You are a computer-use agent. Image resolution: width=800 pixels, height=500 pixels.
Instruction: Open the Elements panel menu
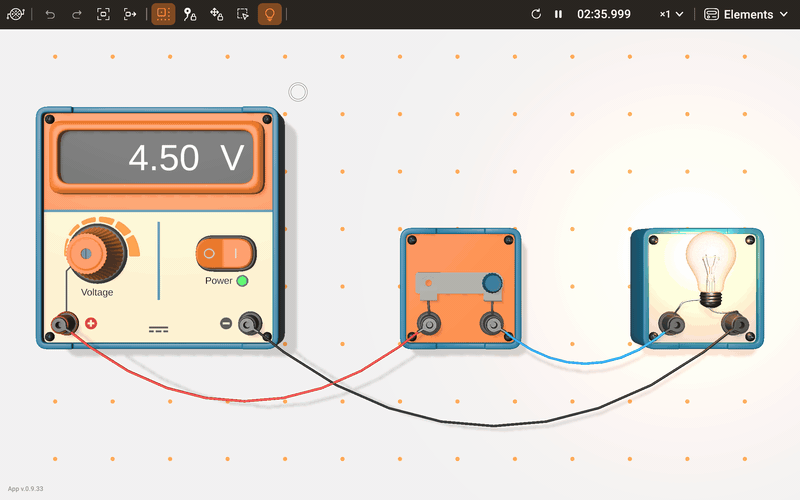tap(746, 14)
